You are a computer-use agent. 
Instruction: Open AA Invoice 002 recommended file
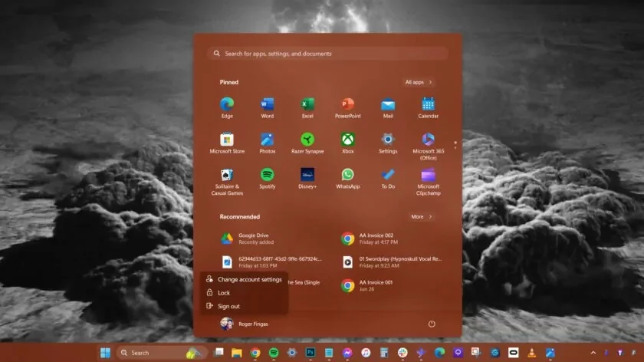click(x=393, y=239)
